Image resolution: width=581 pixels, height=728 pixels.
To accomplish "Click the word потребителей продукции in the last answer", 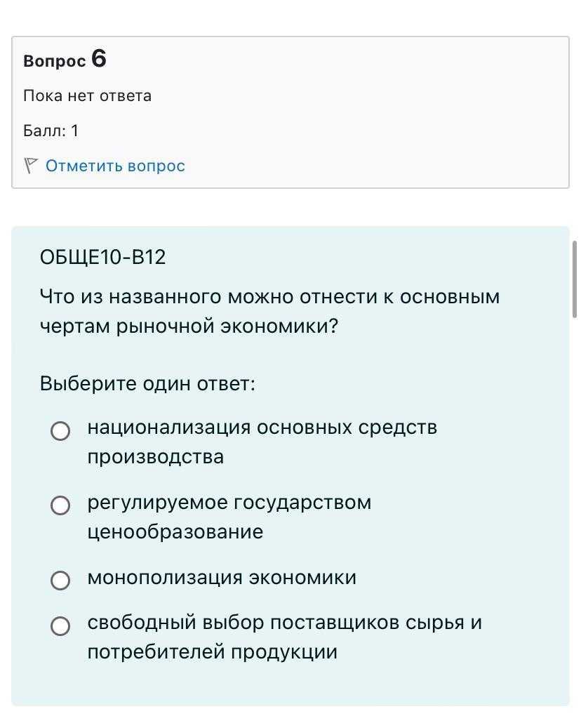I will click(x=212, y=652).
